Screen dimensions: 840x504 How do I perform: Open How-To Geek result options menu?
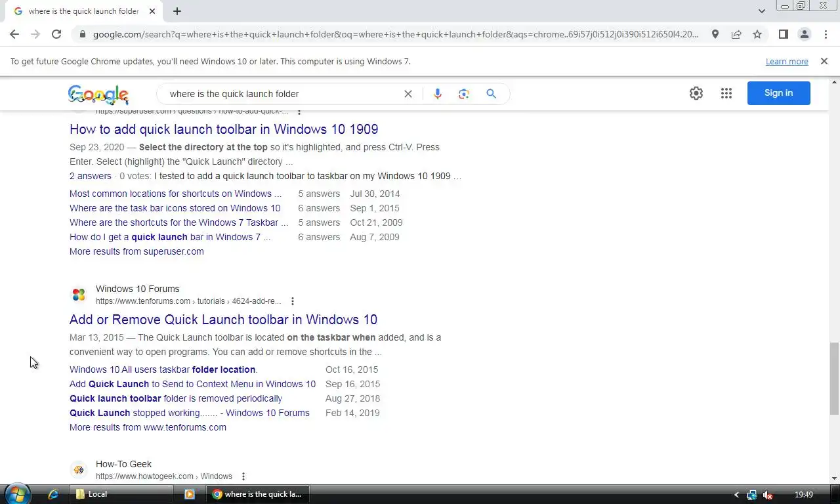click(x=243, y=476)
